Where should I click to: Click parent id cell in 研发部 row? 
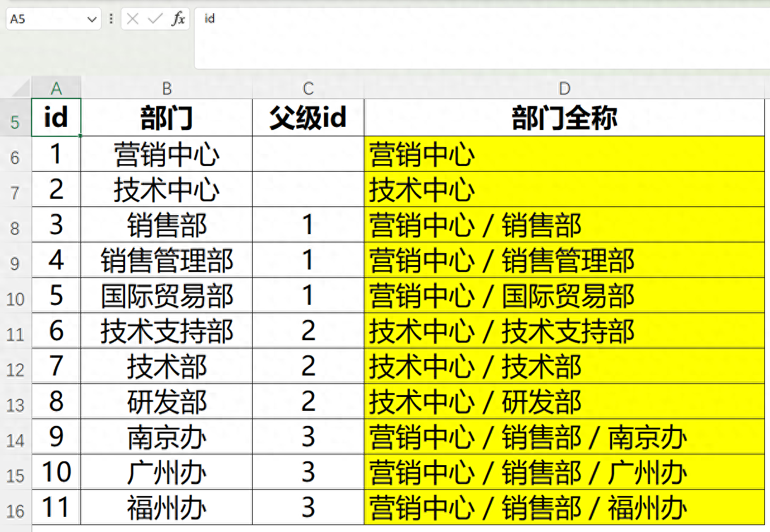[x=308, y=401]
